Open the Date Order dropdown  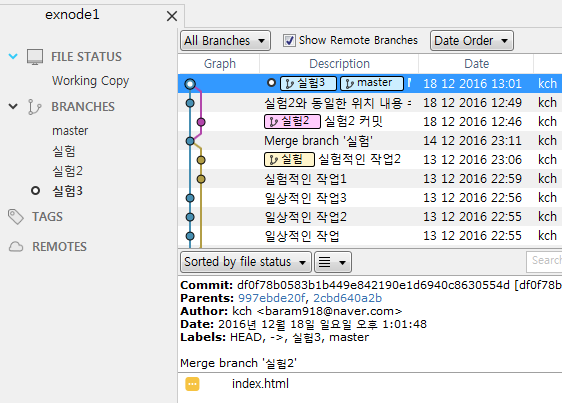472,41
